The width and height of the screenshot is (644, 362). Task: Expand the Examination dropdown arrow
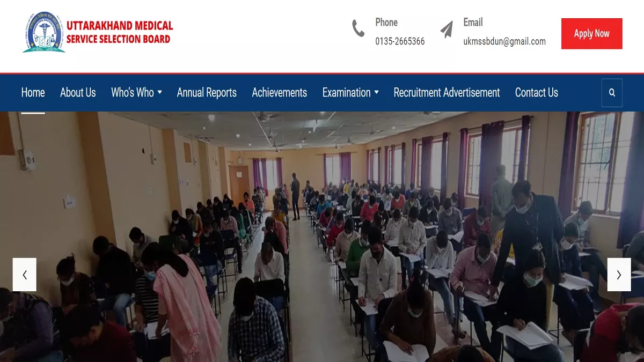pos(376,93)
